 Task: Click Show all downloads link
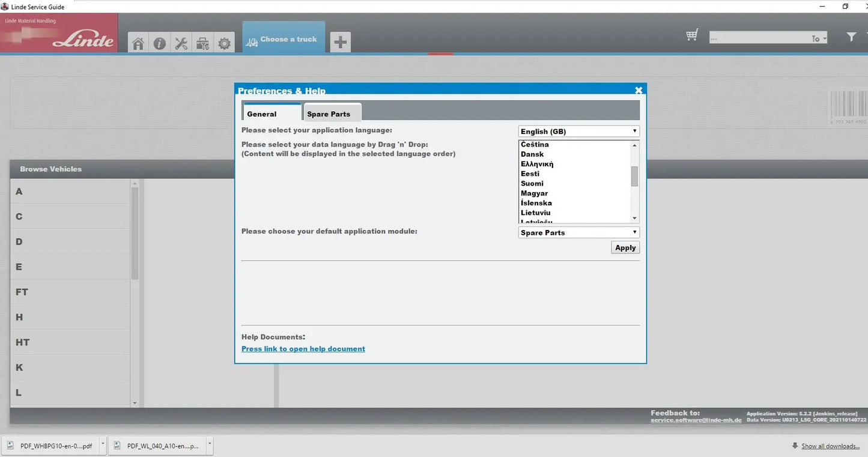pyautogui.click(x=830, y=446)
